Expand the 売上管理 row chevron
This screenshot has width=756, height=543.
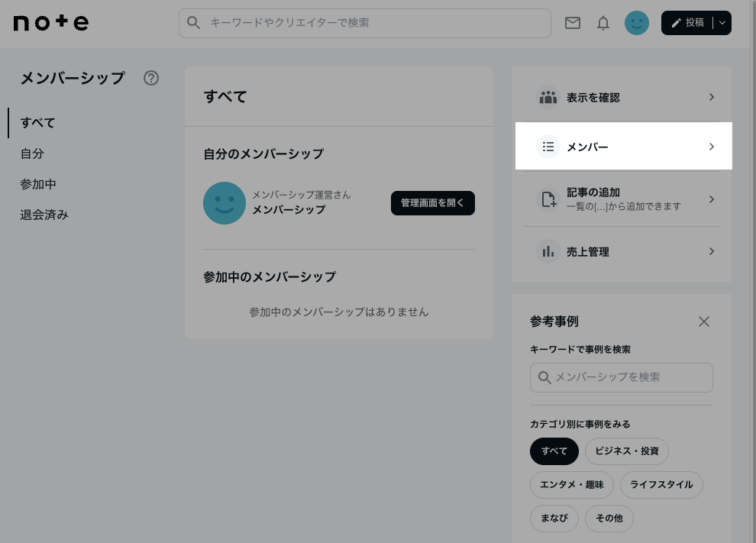point(712,251)
